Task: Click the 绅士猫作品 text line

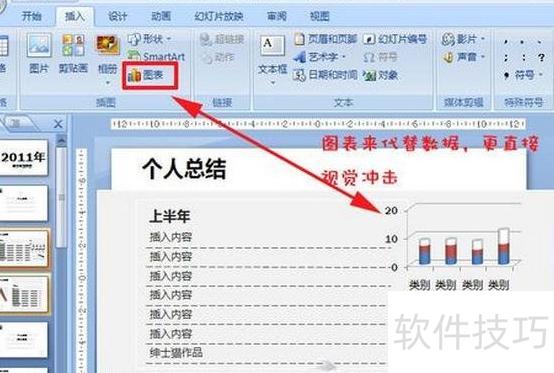Action: point(176,353)
